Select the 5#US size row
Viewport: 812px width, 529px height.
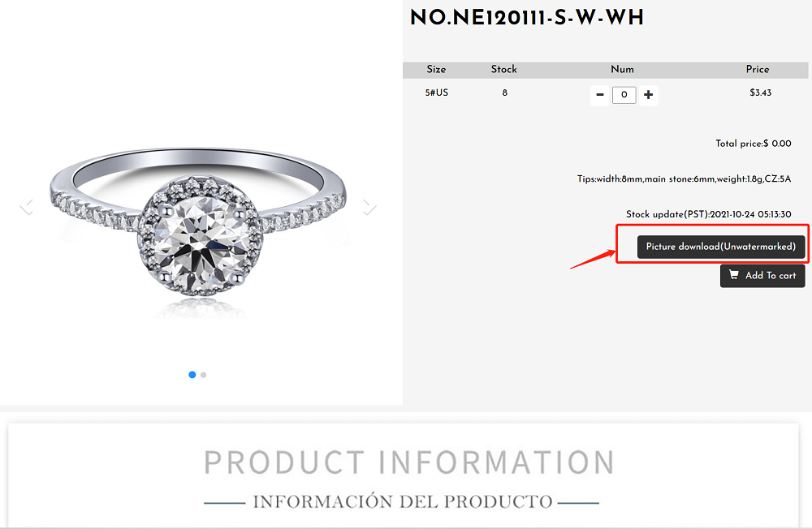point(606,93)
